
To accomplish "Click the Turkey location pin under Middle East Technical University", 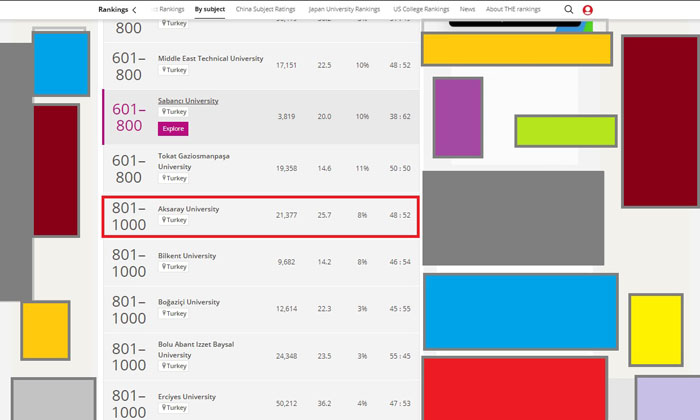I will 174,70.
